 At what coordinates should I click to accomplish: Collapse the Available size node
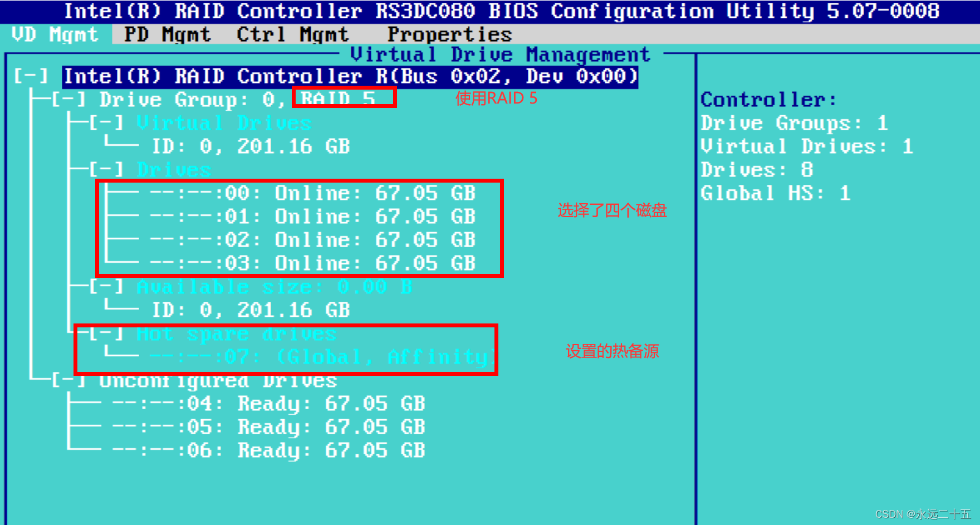[x=106, y=287]
